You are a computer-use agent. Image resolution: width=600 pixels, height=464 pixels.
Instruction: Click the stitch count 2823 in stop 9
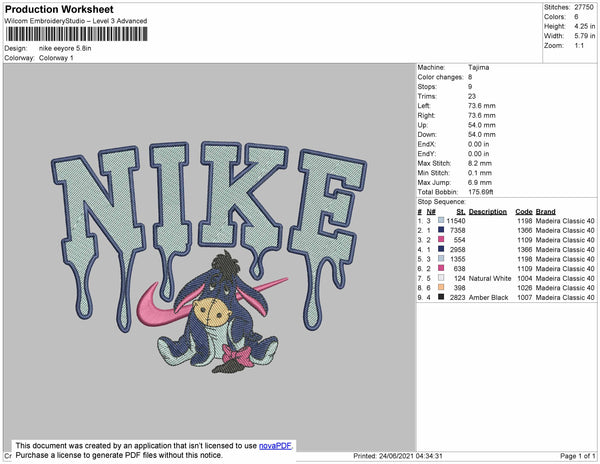point(458,297)
